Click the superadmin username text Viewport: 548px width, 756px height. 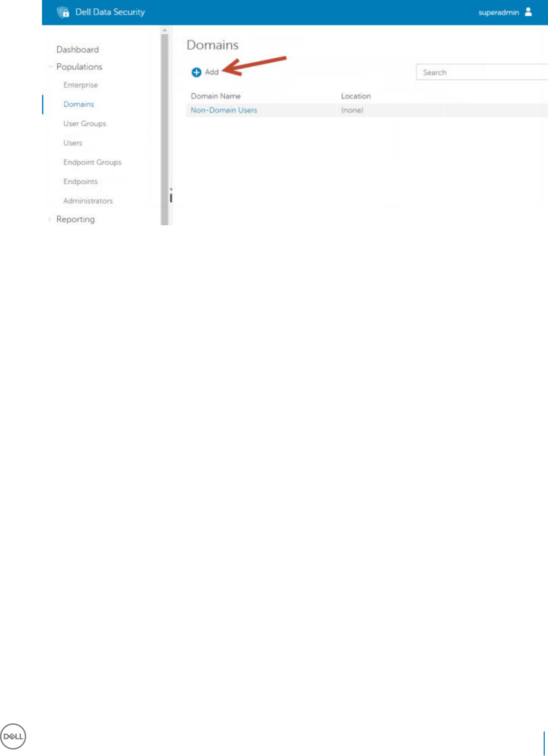[x=498, y=13]
